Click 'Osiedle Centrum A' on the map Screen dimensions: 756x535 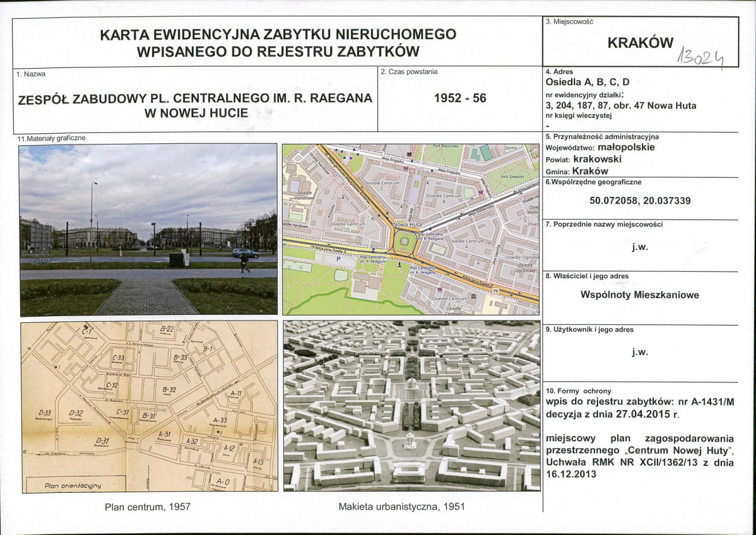pyautogui.click(x=467, y=243)
